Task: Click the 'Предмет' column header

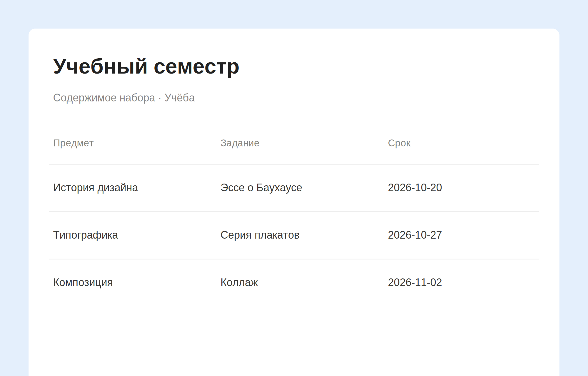Action: tap(73, 143)
